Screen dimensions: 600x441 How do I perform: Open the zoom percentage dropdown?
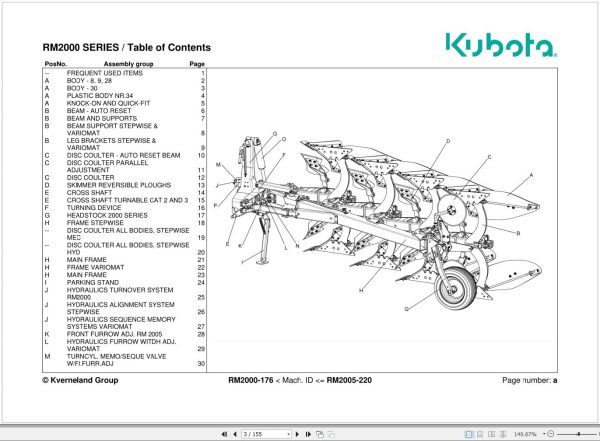click(x=544, y=434)
